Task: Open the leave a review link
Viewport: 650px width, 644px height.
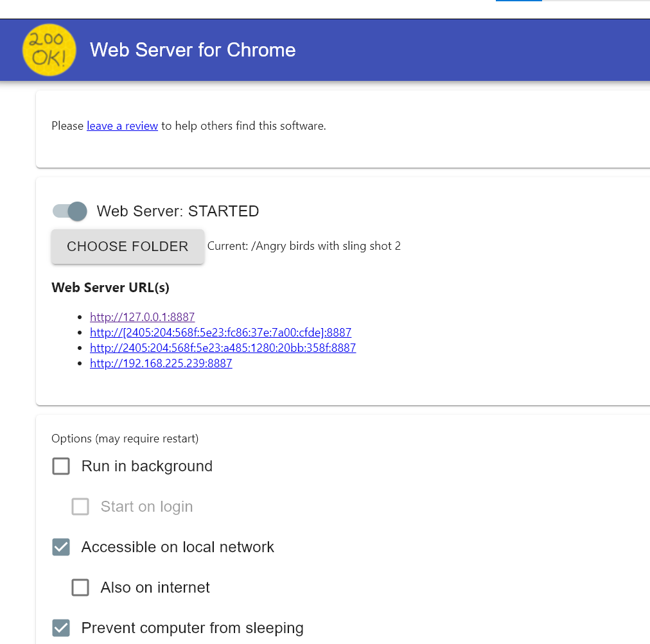Action: (122, 125)
